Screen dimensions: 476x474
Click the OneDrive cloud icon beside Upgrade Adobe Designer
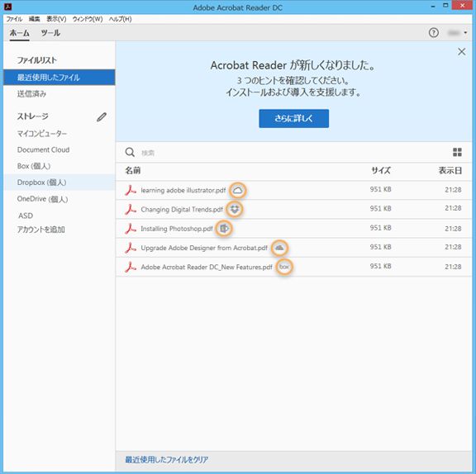tap(279, 248)
